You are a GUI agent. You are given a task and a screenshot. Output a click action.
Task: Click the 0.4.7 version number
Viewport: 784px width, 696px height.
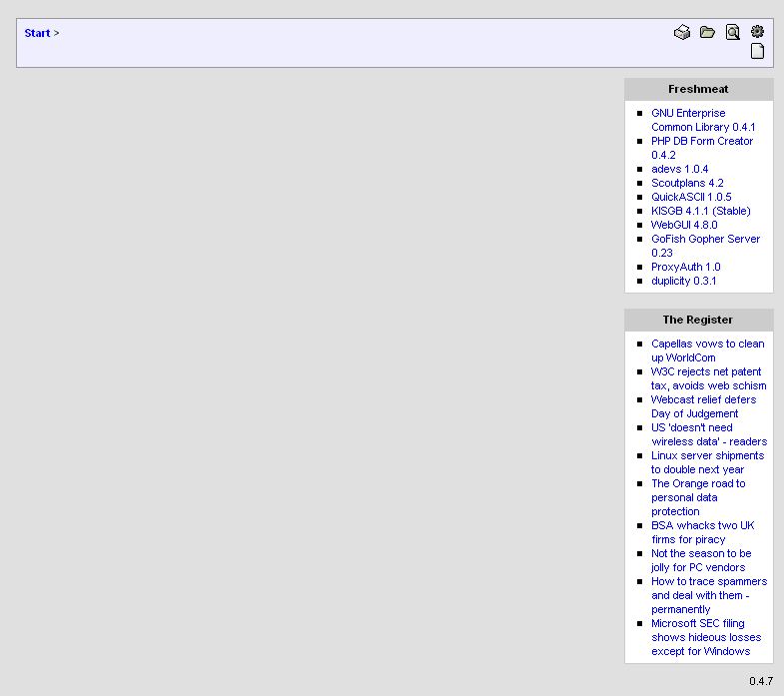(760, 681)
